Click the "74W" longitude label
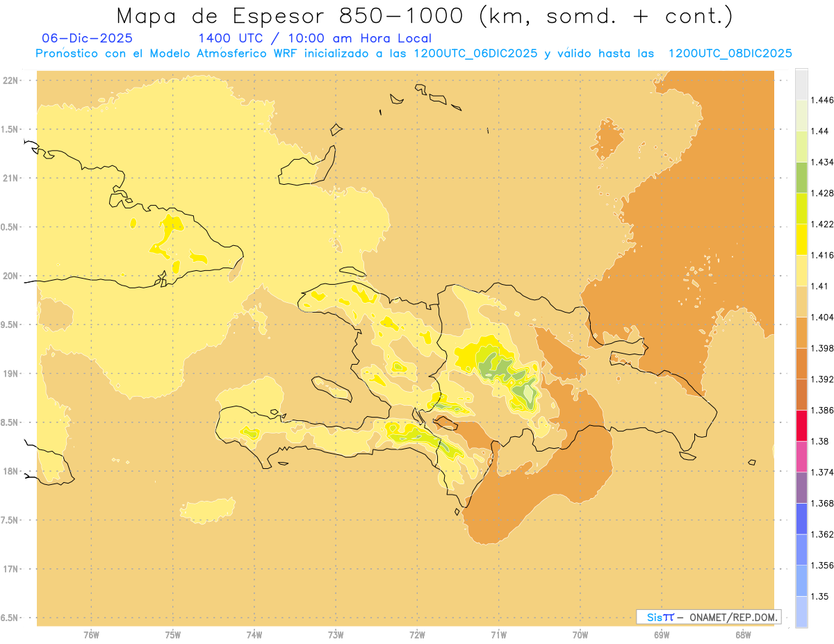The image size is (834, 644). (254, 635)
